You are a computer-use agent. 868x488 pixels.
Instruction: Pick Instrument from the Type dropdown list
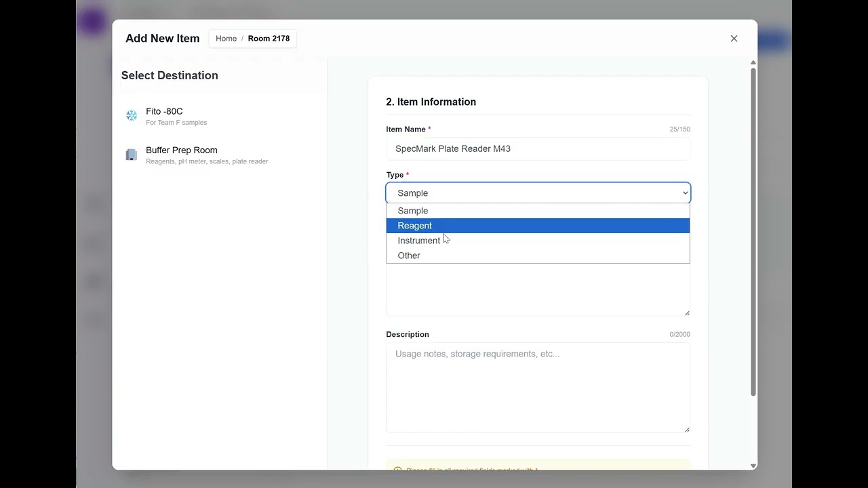point(418,241)
